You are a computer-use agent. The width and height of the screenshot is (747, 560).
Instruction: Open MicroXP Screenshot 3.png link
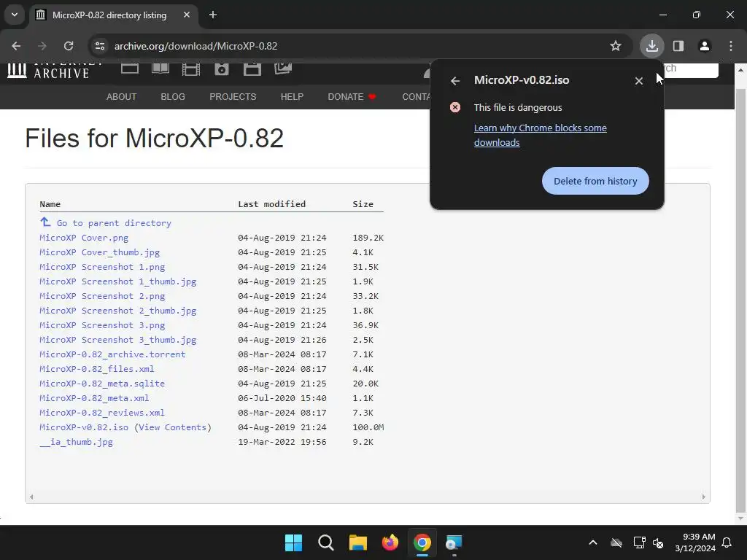102,325
